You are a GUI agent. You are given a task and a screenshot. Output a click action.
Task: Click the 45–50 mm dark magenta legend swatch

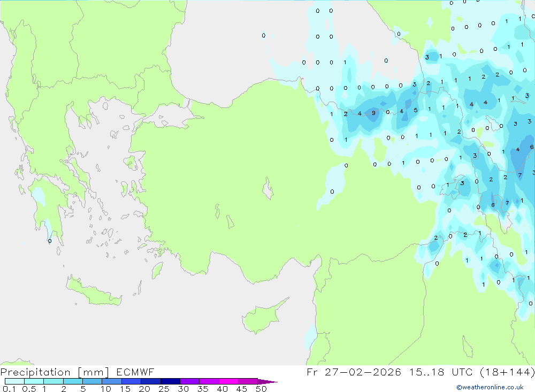click(248, 381)
